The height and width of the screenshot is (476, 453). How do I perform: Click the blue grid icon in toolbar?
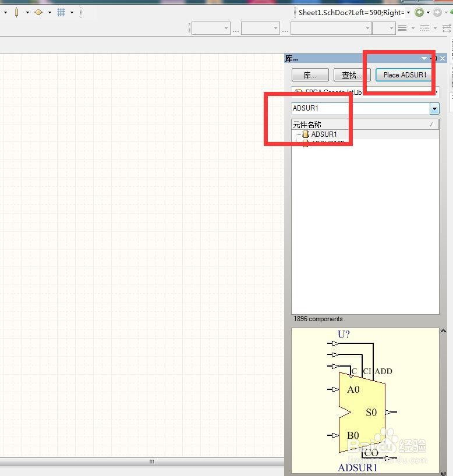(x=61, y=12)
